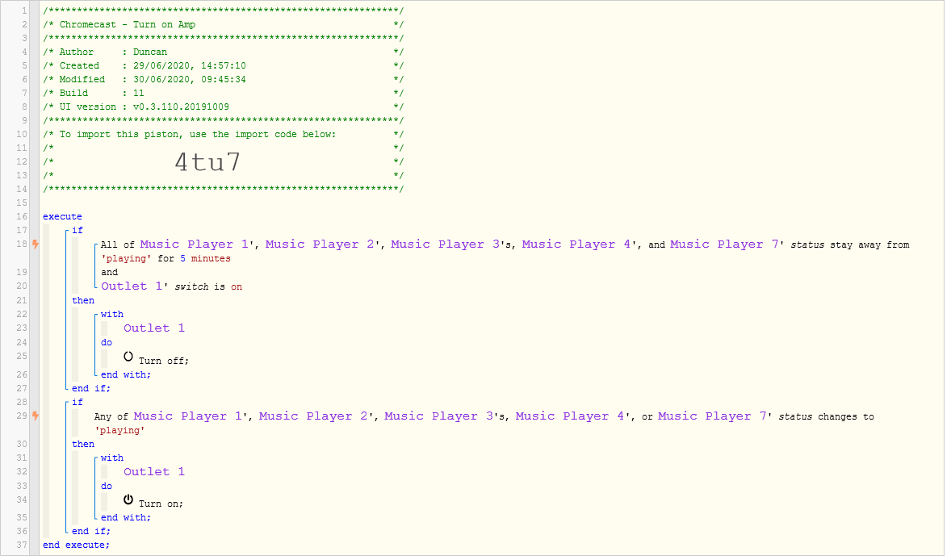
Task: Click 'end with;' on line 35
Action: coord(126,517)
